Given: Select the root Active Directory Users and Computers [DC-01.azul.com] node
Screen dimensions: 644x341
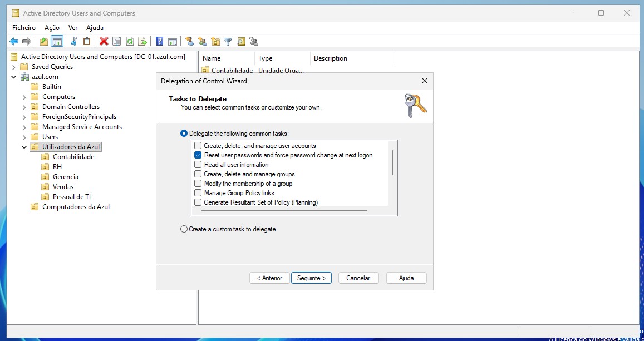Looking at the screenshot, I should click(103, 57).
